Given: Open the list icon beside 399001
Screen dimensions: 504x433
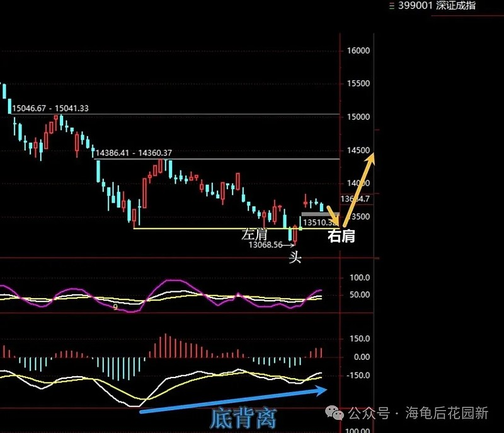Looking at the screenshot, I should [x=391, y=6].
